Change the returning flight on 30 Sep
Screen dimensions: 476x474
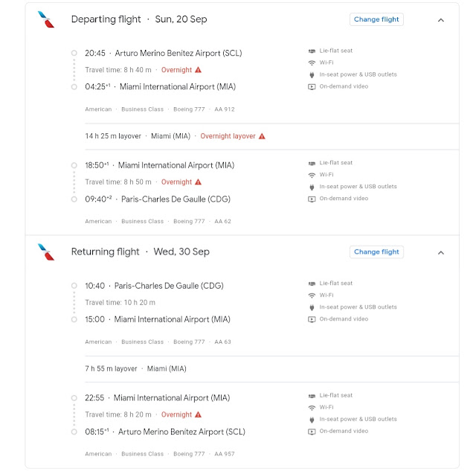click(x=376, y=252)
